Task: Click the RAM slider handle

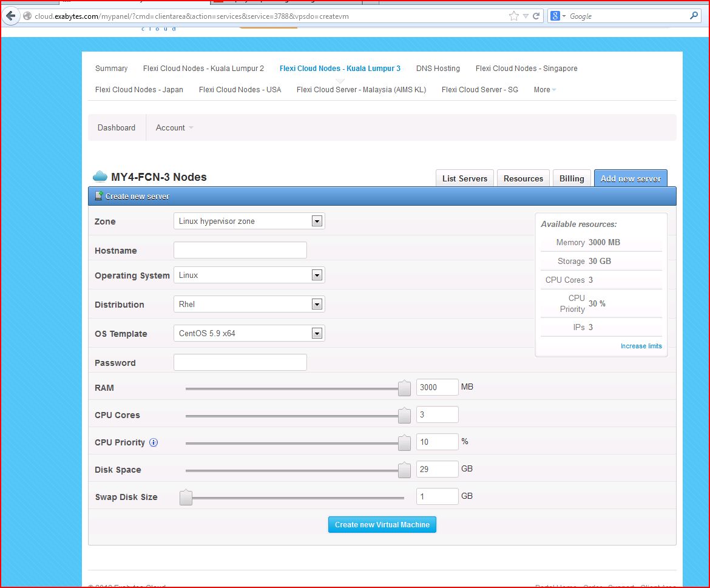Action: click(404, 388)
